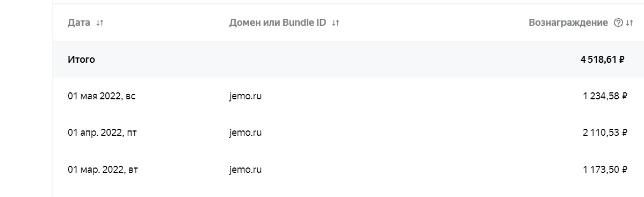Select the date 01 мар. 2022, вт
Image resolution: width=644 pixels, height=197 pixels.
point(103,170)
